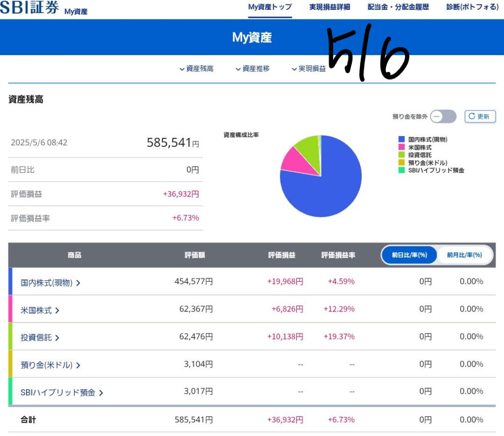Expand the 実現損益 section dropdown

(309, 69)
